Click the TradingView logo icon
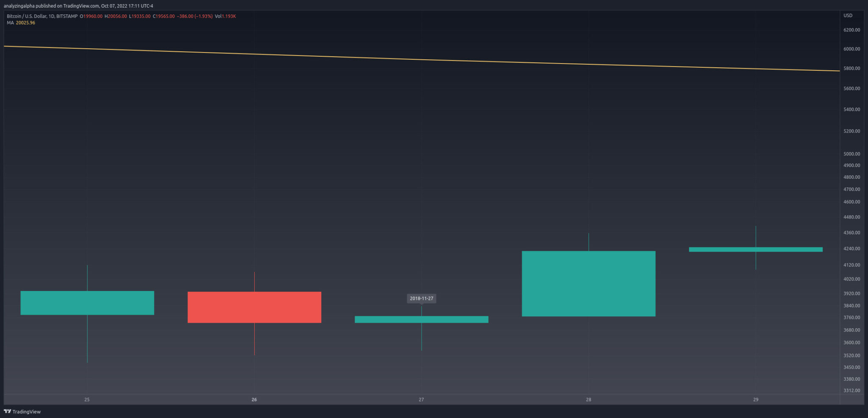The image size is (868, 418). click(7, 411)
